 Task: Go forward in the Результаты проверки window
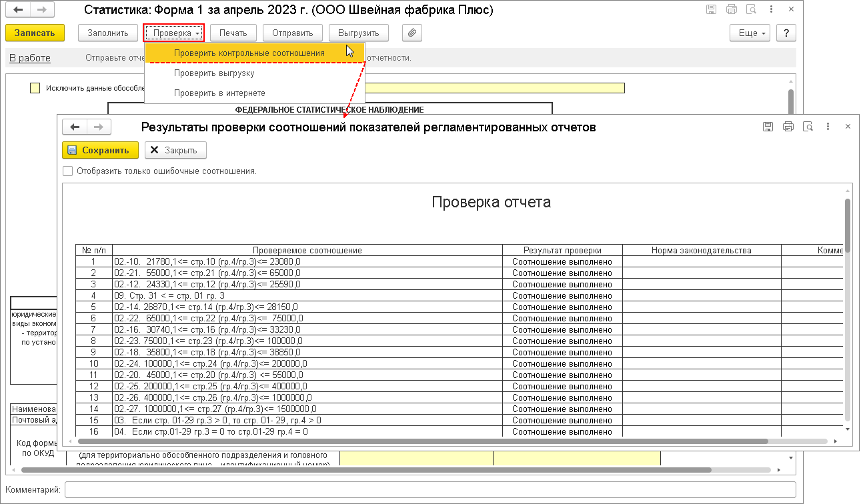tap(99, 127)
